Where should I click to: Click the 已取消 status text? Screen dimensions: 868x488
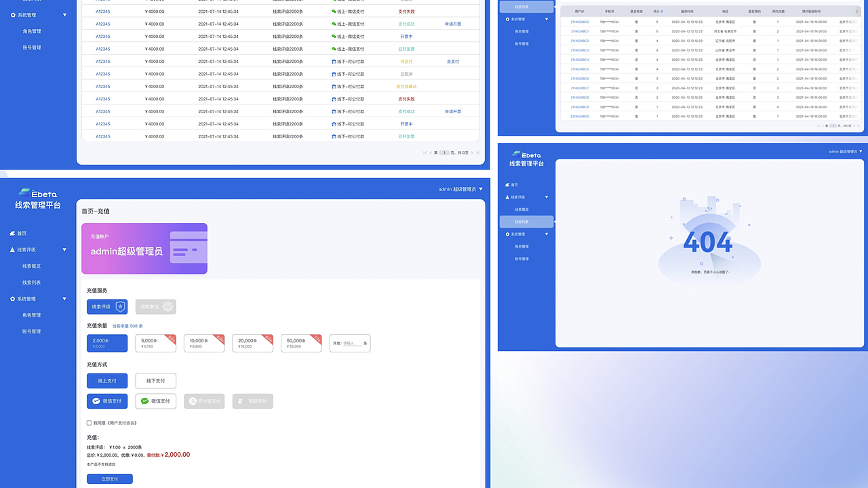[407, 74]
